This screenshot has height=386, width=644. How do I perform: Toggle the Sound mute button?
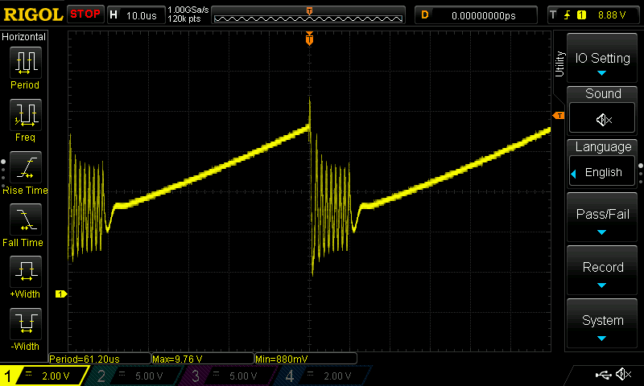pyautogui.click(x=602, y=119)
